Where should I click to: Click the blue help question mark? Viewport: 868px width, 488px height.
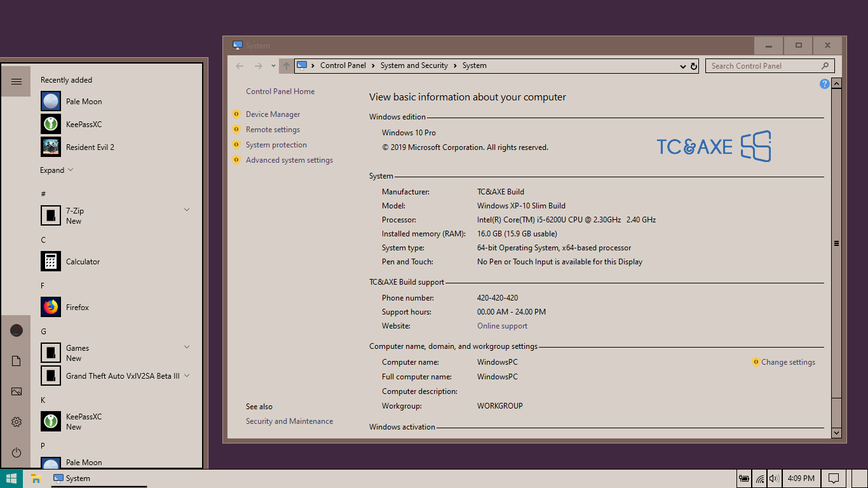[824, 84]
